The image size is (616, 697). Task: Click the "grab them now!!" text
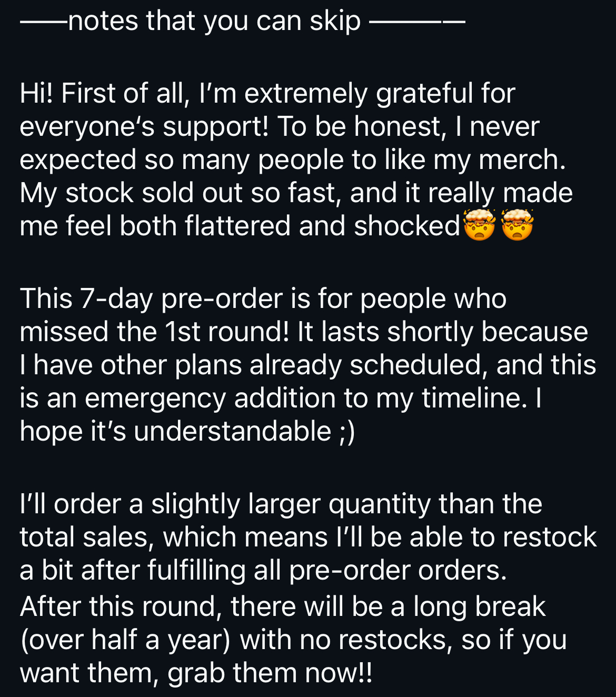click(270, 673)
